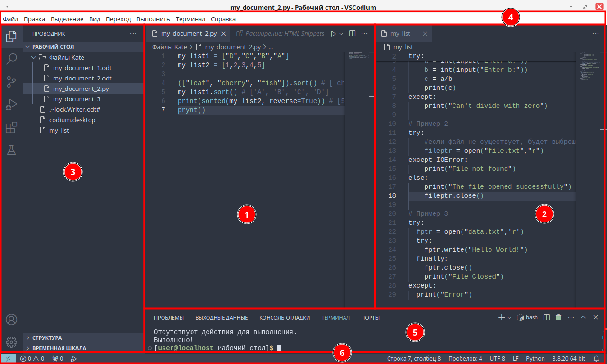Open the Testing flask icon
Image resolution: width=607 pixels, height=364 pixels.
coord(11,150)
